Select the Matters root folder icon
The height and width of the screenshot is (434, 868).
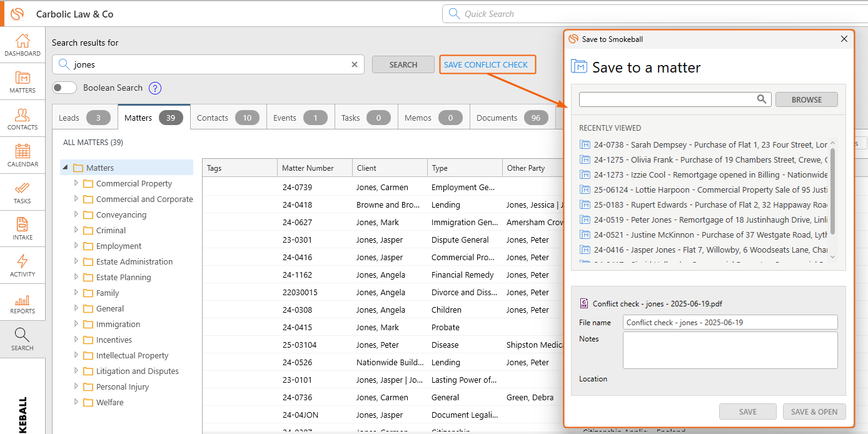click(x=78, y=168)
